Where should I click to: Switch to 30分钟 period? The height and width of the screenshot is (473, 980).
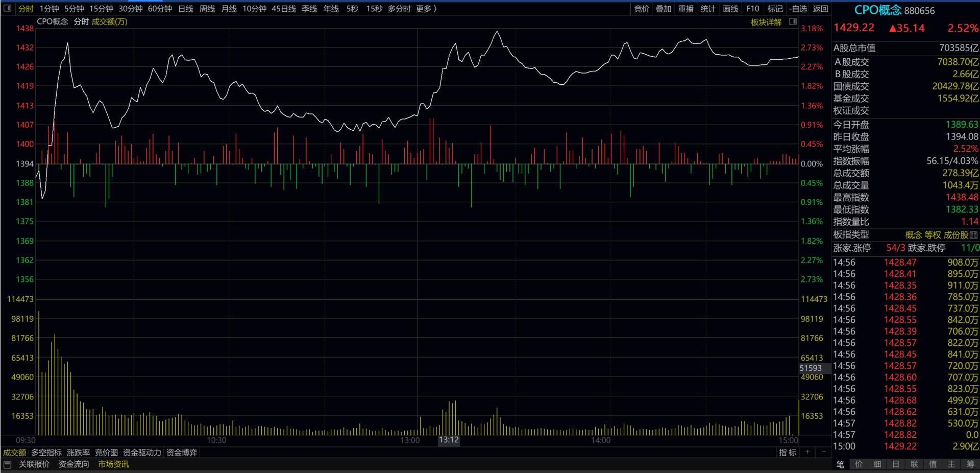pos(131,9)
